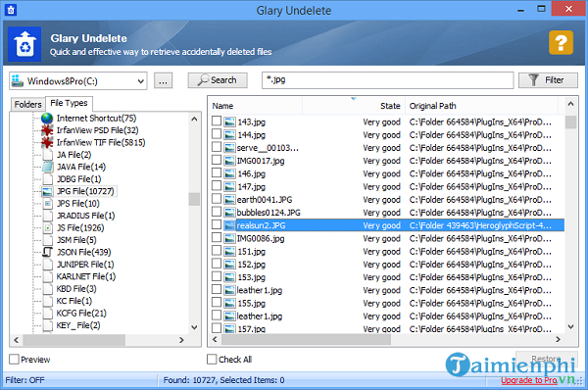Select the checkbox for 151.jpg
Viewport: 588px width, 390px height.
tap(217, 250)
